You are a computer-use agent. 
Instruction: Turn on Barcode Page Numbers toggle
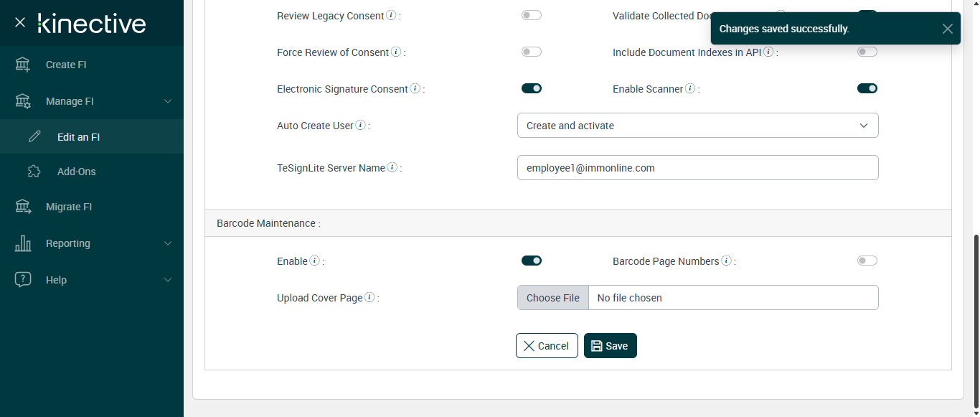point(867,261)
